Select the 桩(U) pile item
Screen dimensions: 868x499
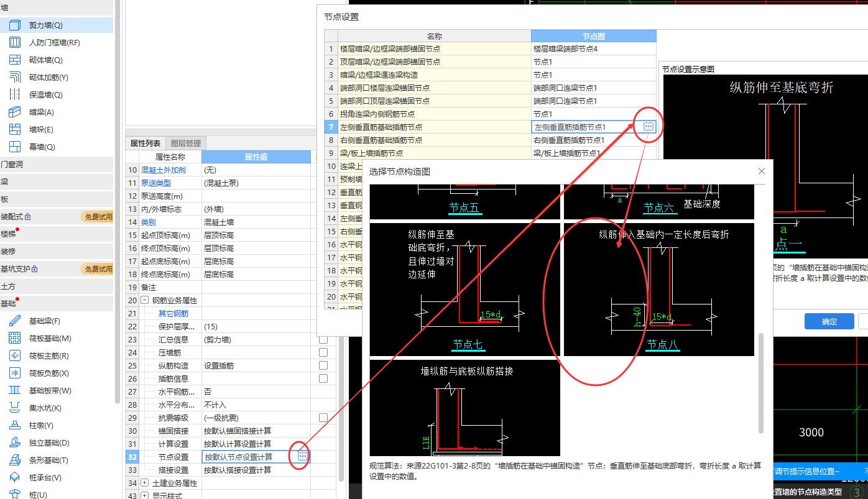click(x=56, y=495)
